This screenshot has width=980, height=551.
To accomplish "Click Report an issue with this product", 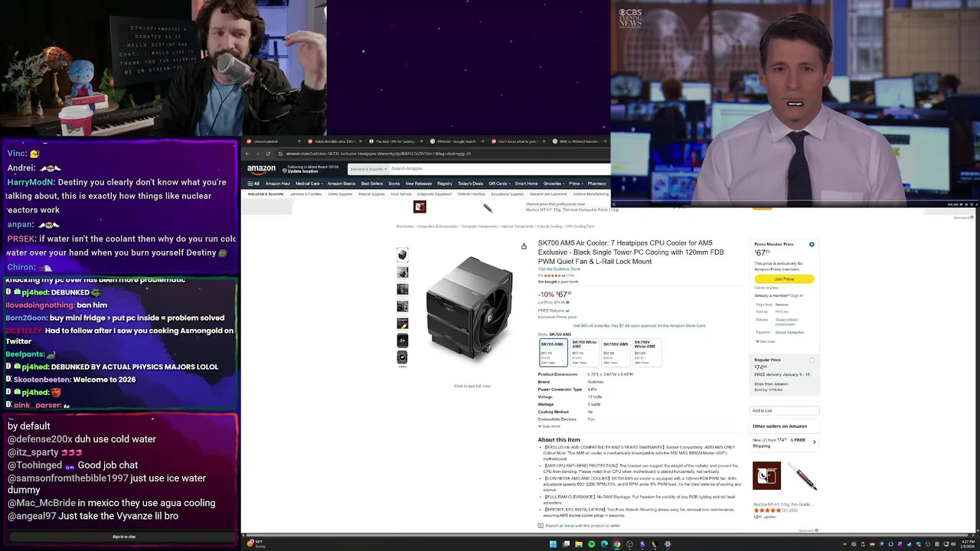I will point(583,526).
